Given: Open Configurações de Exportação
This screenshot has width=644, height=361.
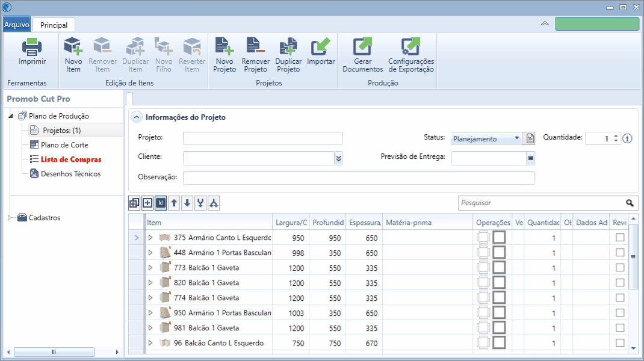Looking at the screenshot, I should (x=410, y=46).
